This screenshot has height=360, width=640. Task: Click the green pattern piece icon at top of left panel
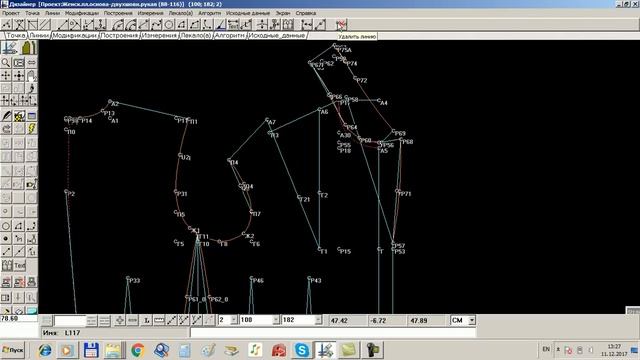tap(29, 48)
